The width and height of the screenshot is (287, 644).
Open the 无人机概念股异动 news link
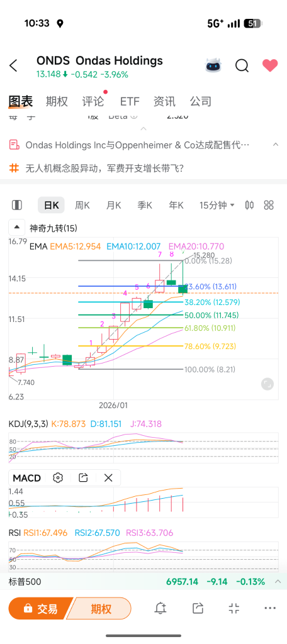104,169
